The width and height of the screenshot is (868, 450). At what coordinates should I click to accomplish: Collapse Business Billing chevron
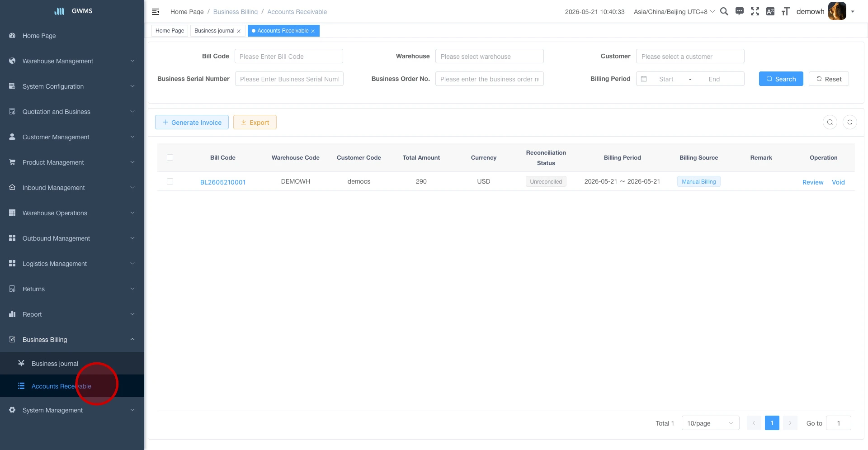(132, 339)
